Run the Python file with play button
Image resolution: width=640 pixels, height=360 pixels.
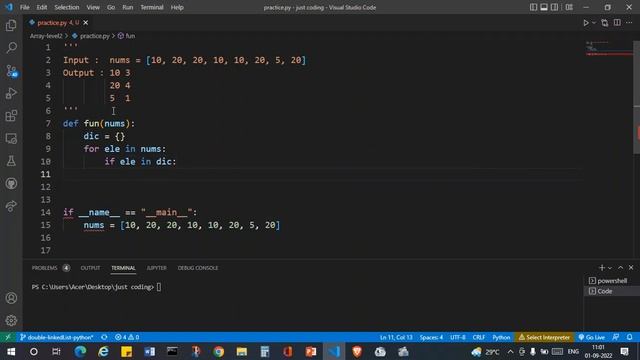[586, 23]
